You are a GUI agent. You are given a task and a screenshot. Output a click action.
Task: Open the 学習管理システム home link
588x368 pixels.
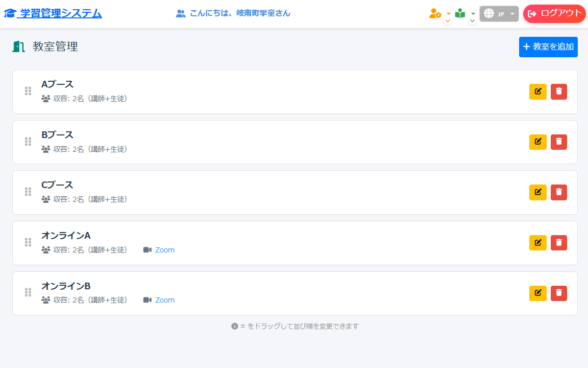click(x=53, y=13)
